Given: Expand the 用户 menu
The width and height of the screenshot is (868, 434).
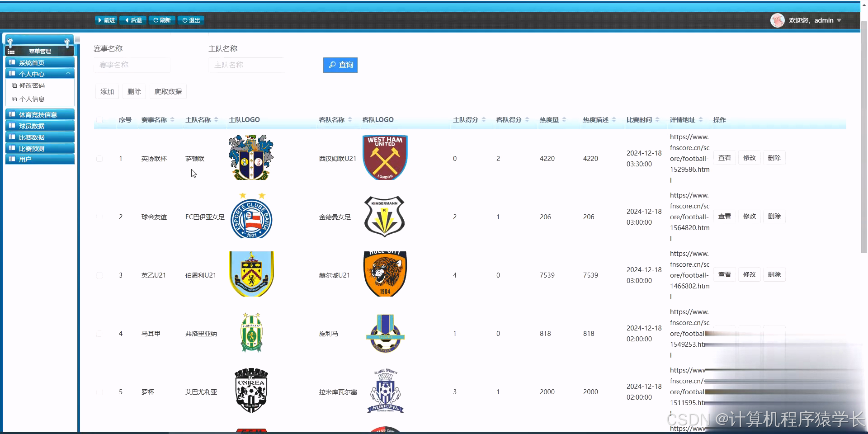Looking at the screenshot, I should [40, 159].
